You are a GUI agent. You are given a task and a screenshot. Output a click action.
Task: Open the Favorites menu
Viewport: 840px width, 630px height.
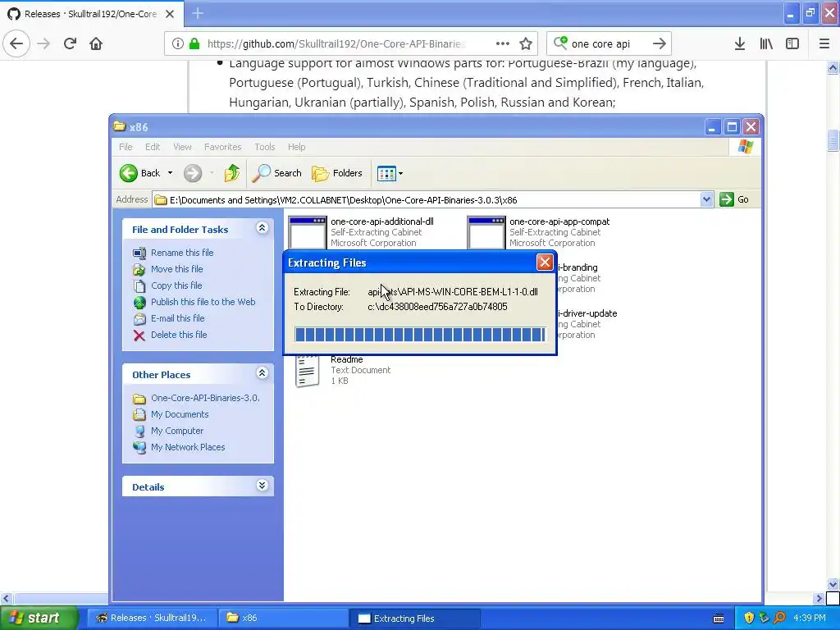coord(223,147)
